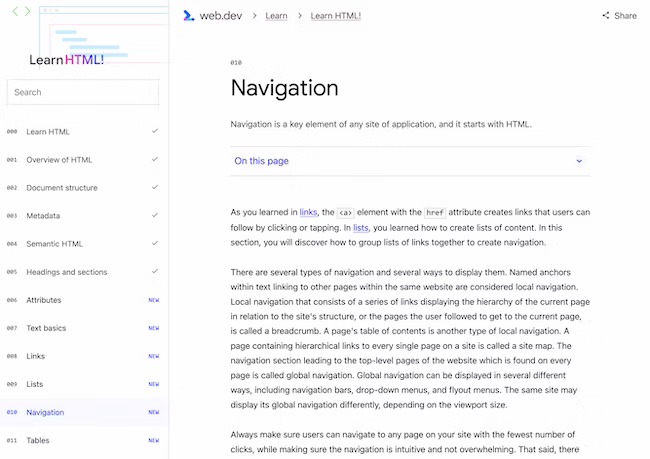Click the web.dev logo icon
Viewport: 650px width, 459px height.
(x=188, y=15)
